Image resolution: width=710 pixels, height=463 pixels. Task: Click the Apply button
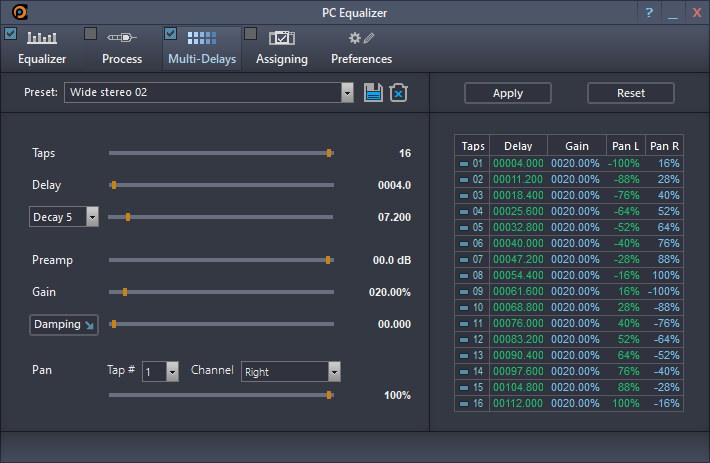click(508, 93)
